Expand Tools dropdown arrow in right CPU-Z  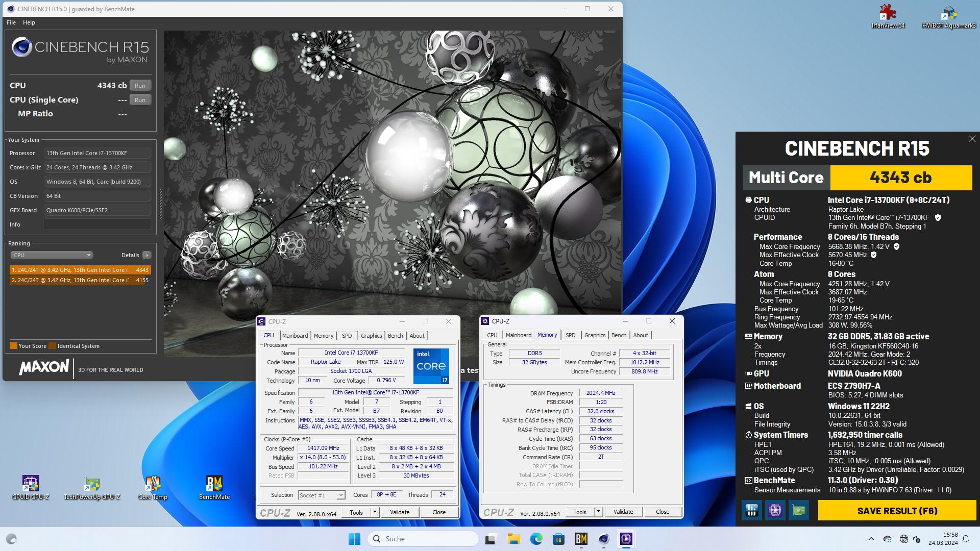598,512
